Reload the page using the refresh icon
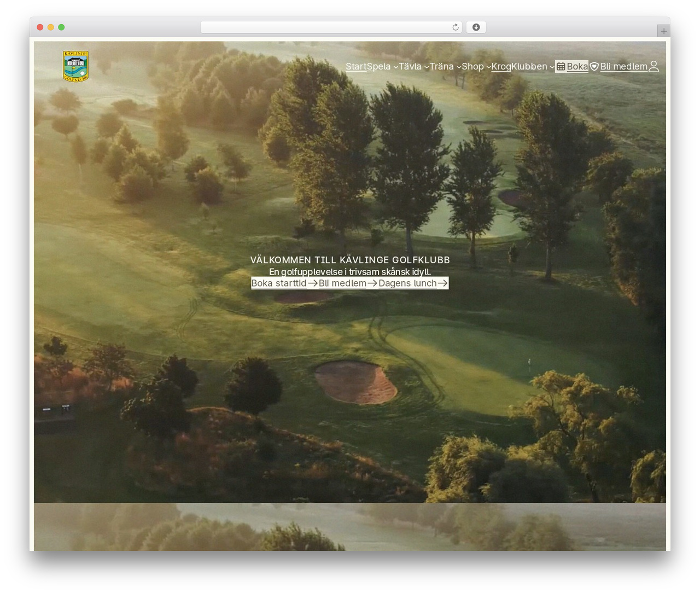The width and height of the screenshot is (700, 593). coord(455,27)
